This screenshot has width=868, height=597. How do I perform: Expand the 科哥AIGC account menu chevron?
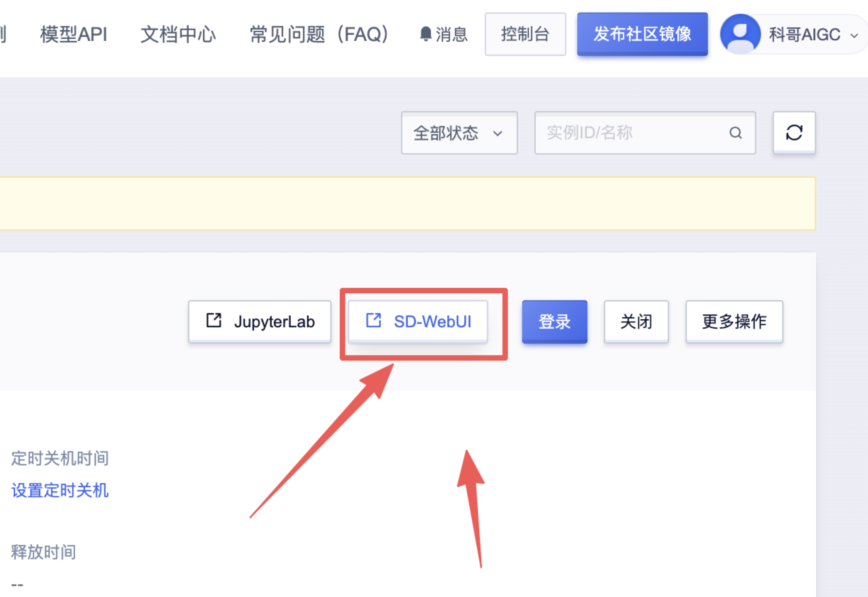pyautogui.click(x=854, y=35)
